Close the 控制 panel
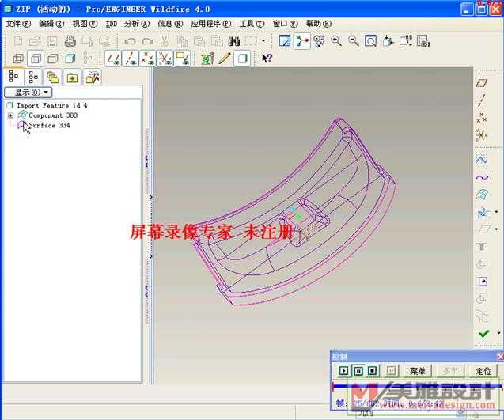This screenshot has width=504, height=420. [501, 357]
